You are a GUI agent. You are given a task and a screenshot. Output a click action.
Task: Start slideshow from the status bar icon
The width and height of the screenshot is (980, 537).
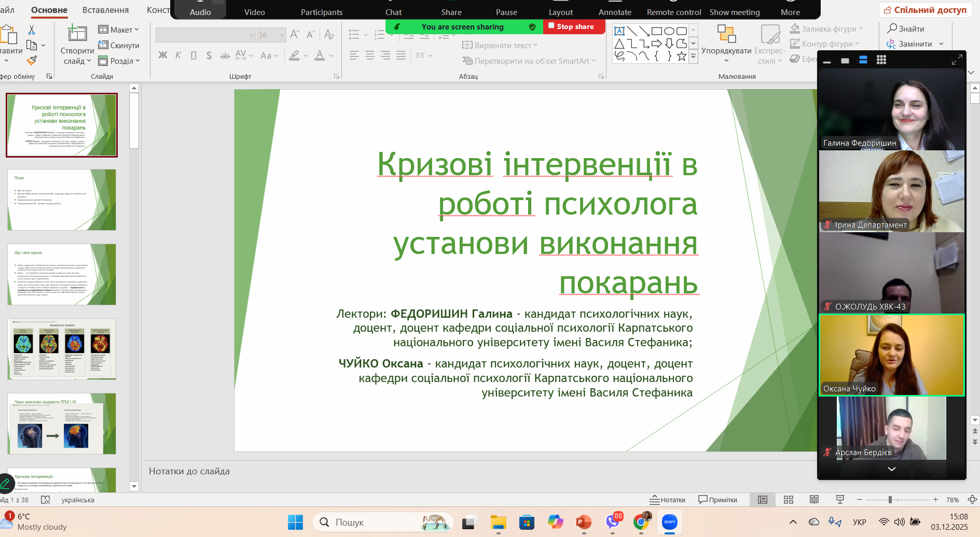(840, 500)
